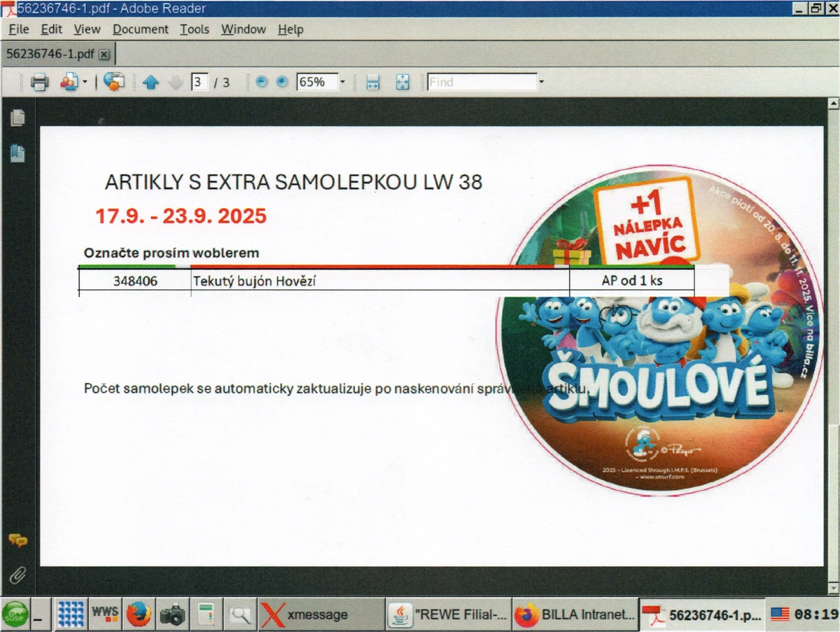Close the 56236746-1.pdf document tab

[x=104, y=54]
